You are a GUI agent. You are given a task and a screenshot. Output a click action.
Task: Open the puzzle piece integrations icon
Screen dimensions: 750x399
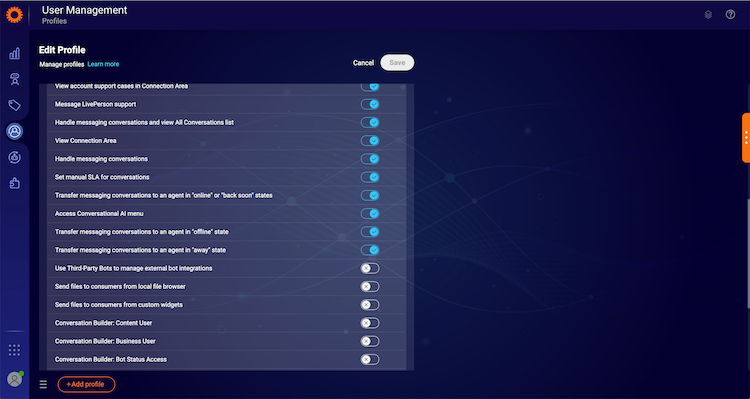click(15, 183)
